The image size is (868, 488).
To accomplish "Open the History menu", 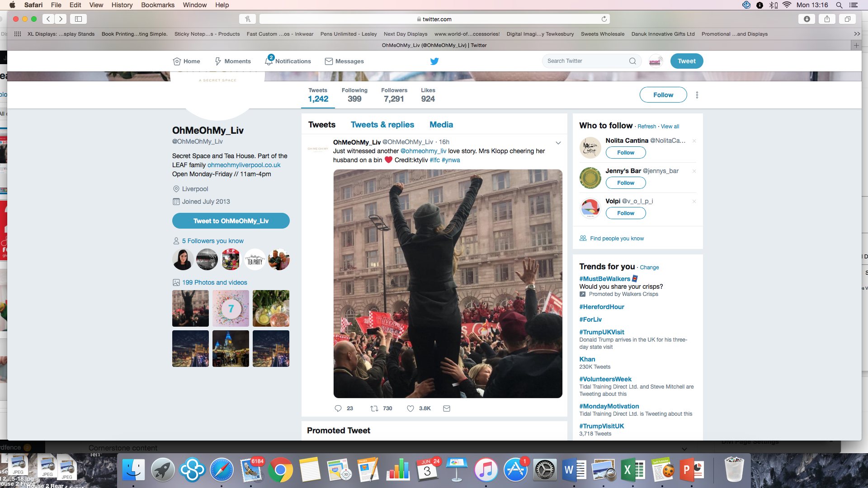I will pyautogui.click(x=122, y=5).
